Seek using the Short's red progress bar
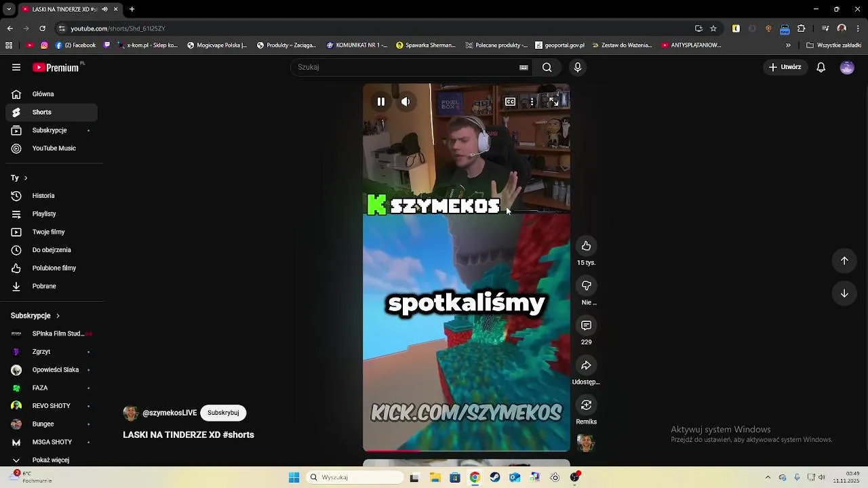 click(467, 450)
